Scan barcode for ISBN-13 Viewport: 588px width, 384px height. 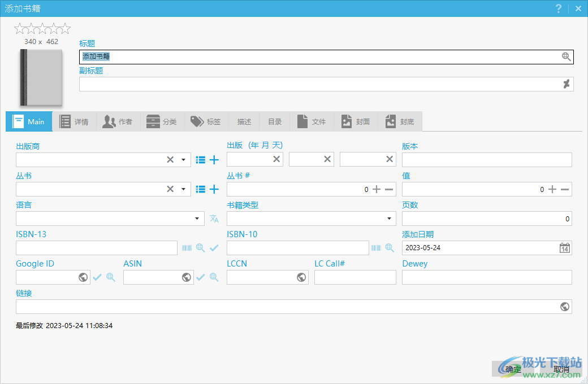(187, 248)
